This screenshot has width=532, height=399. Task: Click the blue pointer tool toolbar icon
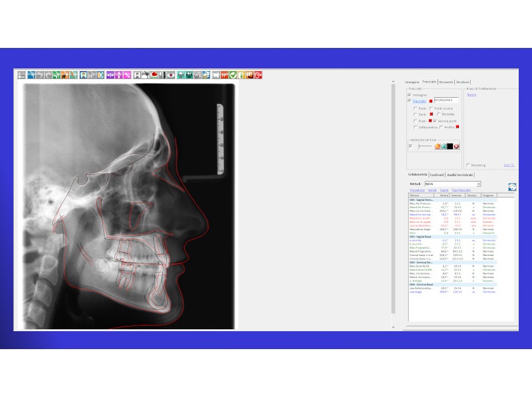tap(31, 75)
